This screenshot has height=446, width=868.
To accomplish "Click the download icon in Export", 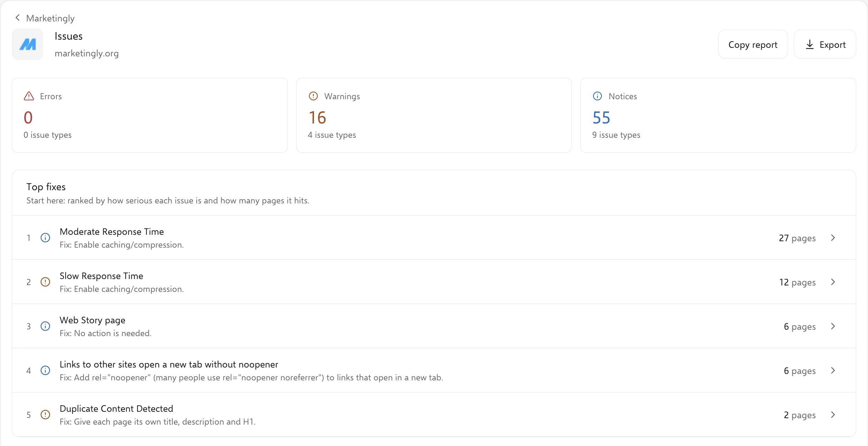I will [810, 45].
